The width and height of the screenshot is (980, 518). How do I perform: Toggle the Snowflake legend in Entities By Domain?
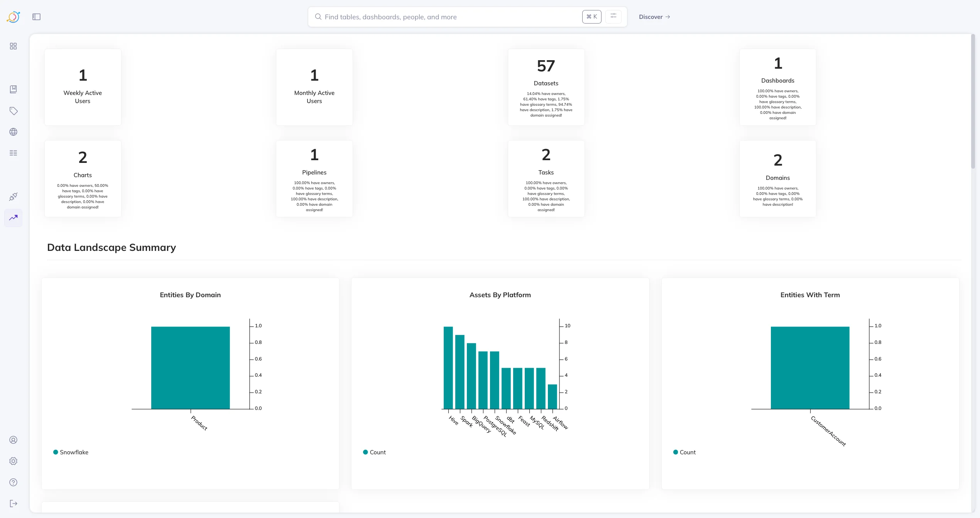[x=71, y=452]
